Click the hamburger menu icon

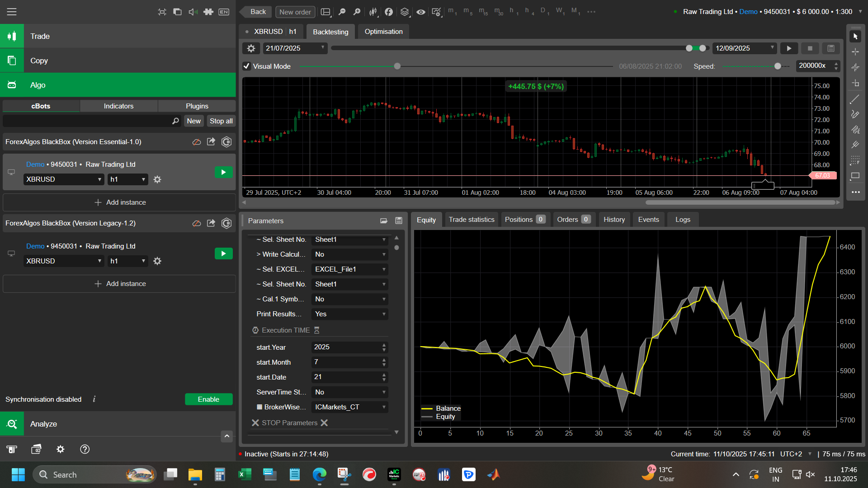tap(12, 12)
